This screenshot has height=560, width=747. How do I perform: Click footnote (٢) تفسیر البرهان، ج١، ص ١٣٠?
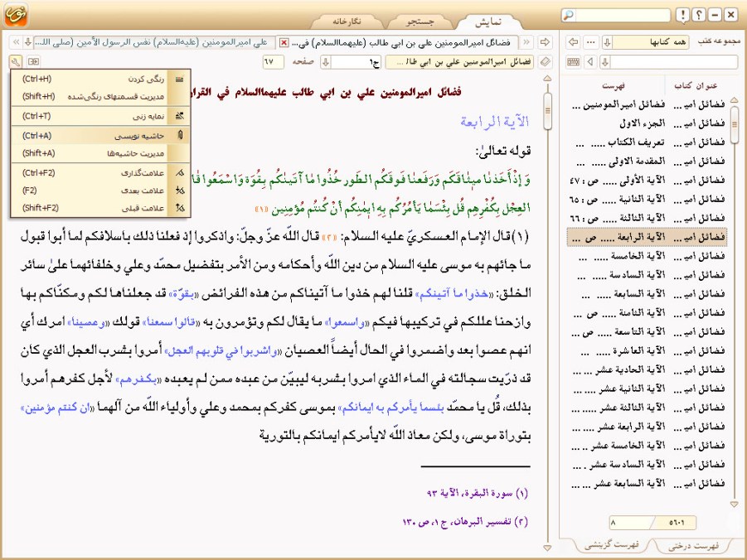coord(465,522)
